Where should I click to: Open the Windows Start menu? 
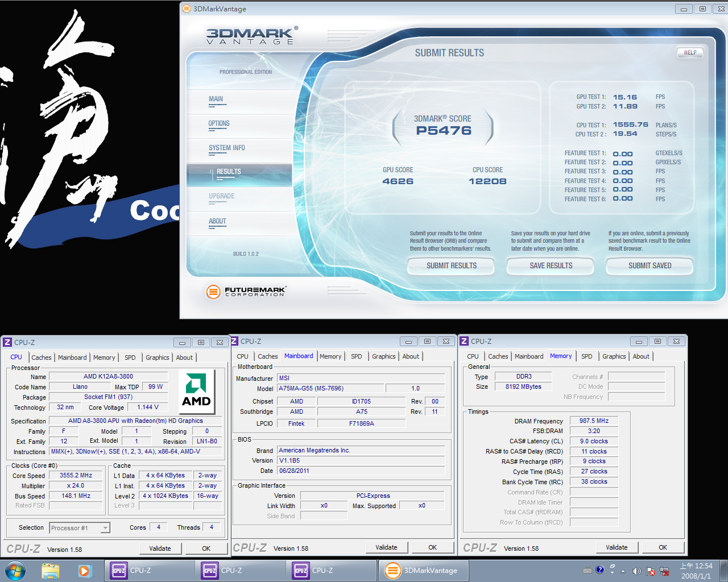click(15, 570)
